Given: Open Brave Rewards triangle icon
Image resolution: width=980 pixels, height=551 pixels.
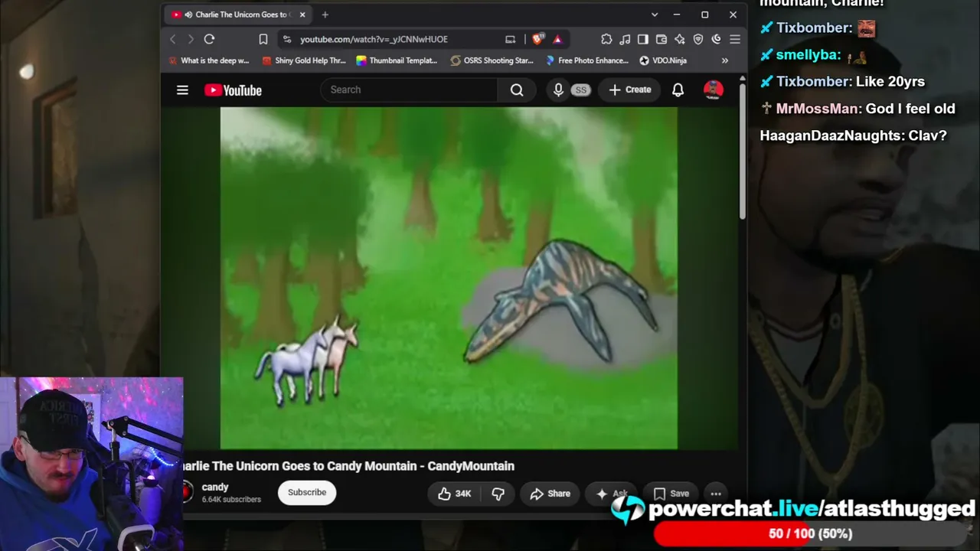Looking at the screenshot, I should pyautogui.click(x=557, y=39).
